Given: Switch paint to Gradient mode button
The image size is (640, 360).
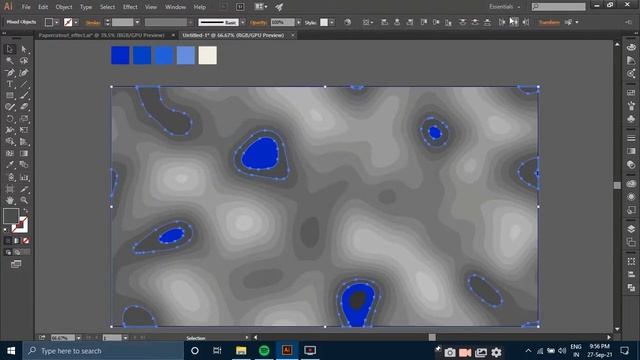Looking at the screenshot, I should coord(17,241).
